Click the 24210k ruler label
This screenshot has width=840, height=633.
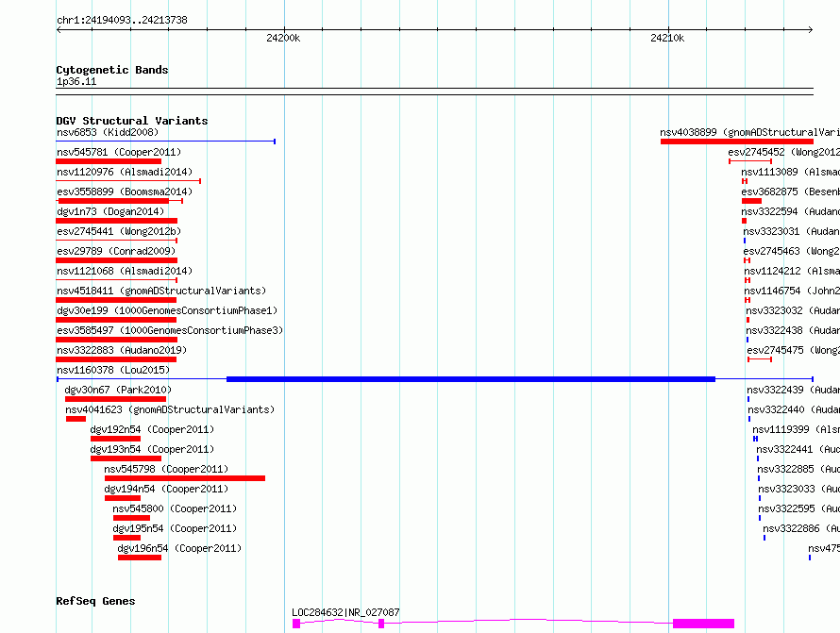[x=667, y=38]
